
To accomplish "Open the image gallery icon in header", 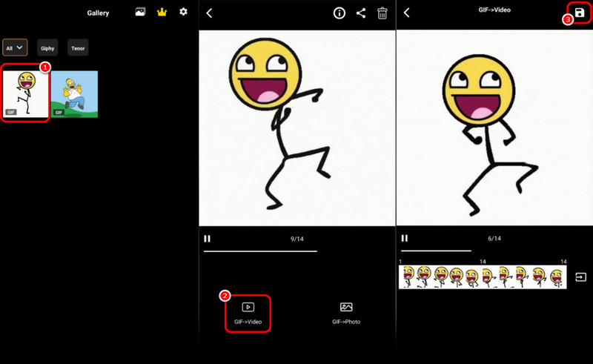I will (x=140, y=12).
